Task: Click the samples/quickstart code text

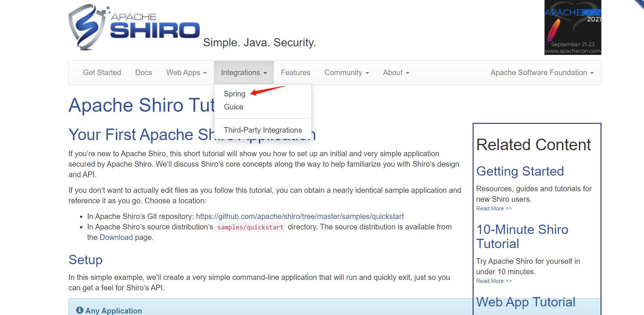Action: click(x=250, y=227)
